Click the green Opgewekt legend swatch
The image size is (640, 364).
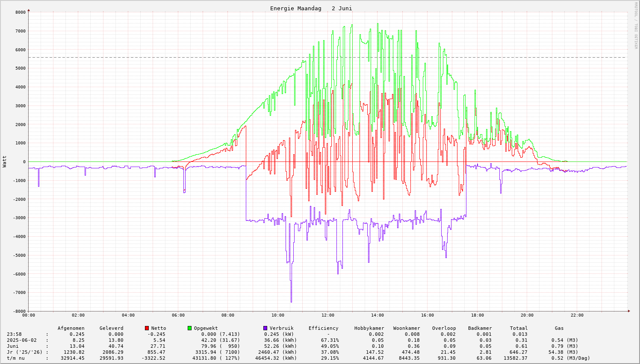pos(189,328)
